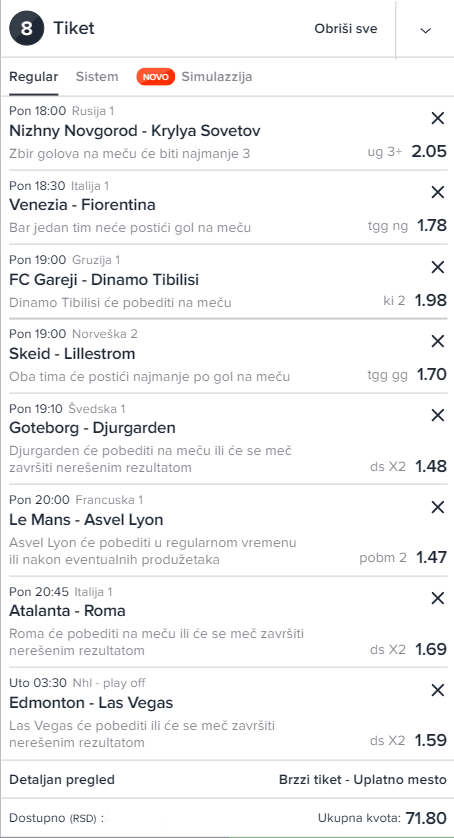454x838 pixels.
Task: Open the Simulazzija tab
Action: (x=217, y=76)
